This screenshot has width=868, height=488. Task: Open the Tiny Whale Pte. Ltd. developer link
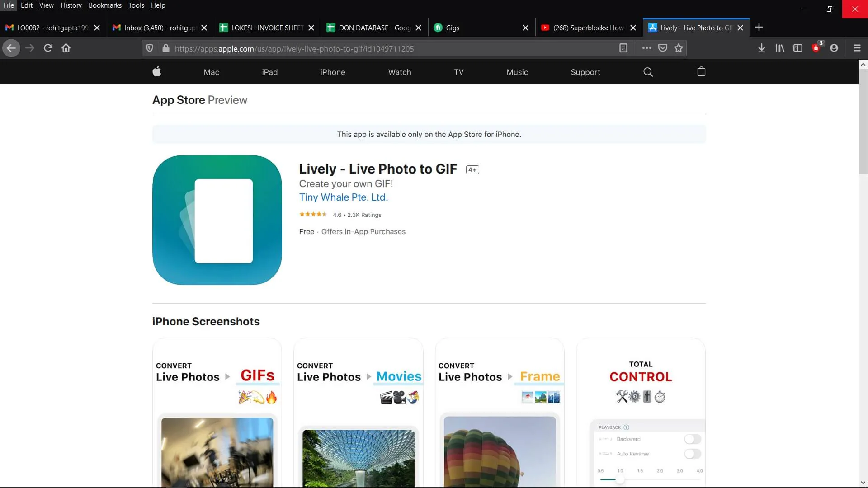click(344, 197)
